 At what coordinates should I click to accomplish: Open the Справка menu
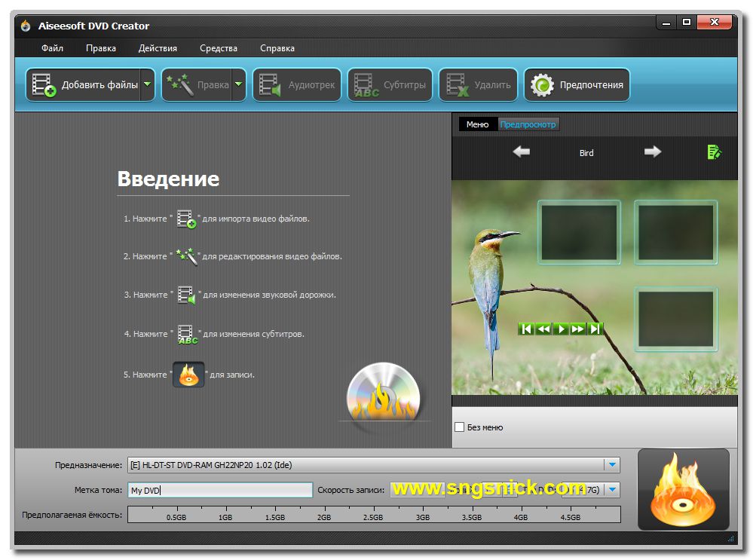pyautogui.click(x=277, y=48)
